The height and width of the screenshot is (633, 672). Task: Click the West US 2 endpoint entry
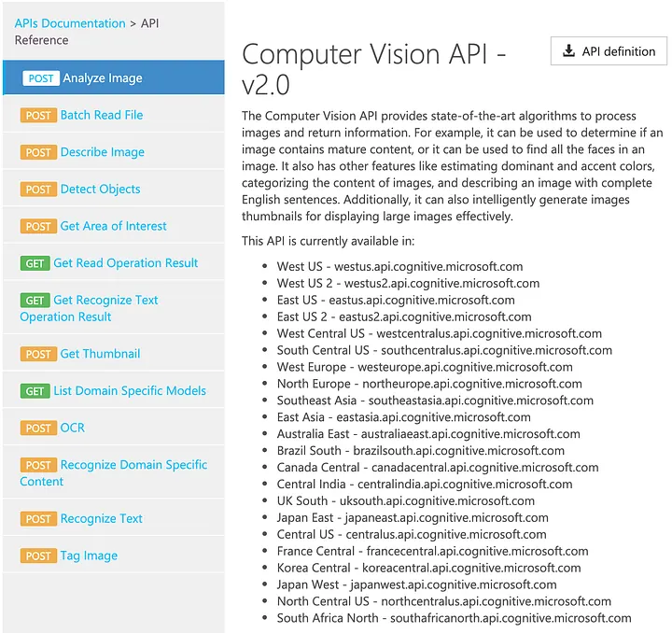pos(408,283)
